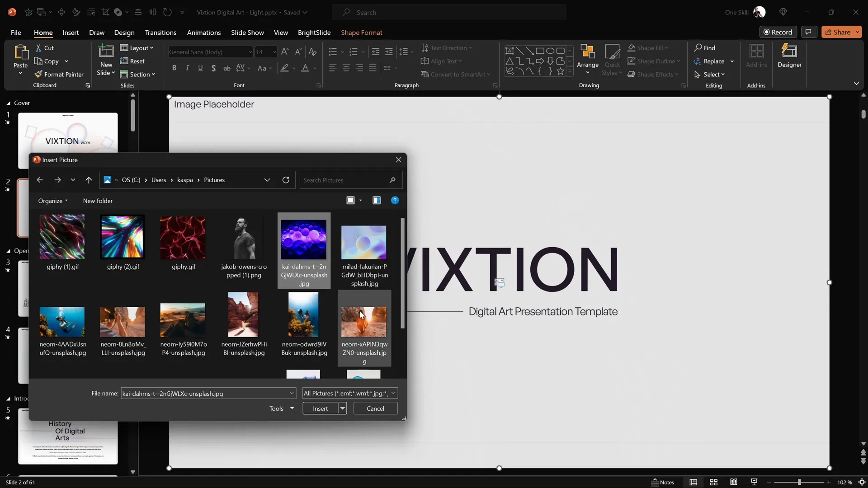Switch to the Shape Format tab

click(x=362, y=33)
